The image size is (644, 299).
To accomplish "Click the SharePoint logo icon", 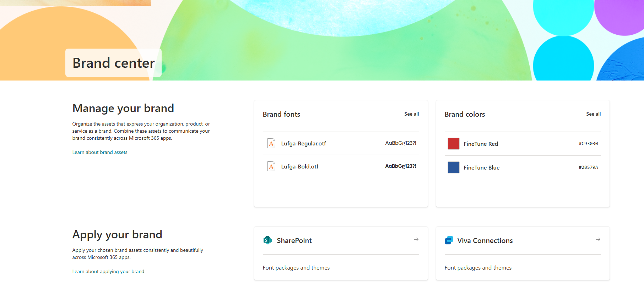I will click(x=267, y=240).
